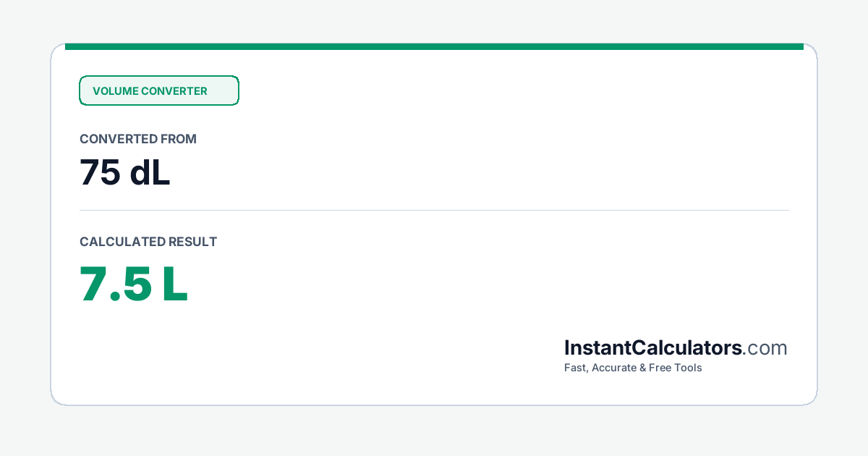
Task: Click the .com part of the logo
Action: click(765, 349)
